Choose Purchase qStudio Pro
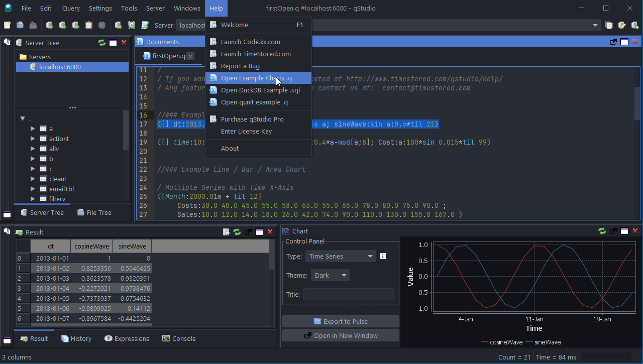Viewport: 643px width, 364px height. click(x=258, y=119)
